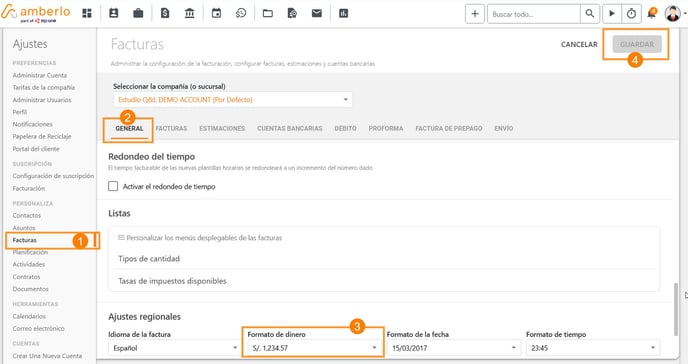This screenshot has height=364, width=688.
Task: Open the documents folder icon
Action: point(268,14)
